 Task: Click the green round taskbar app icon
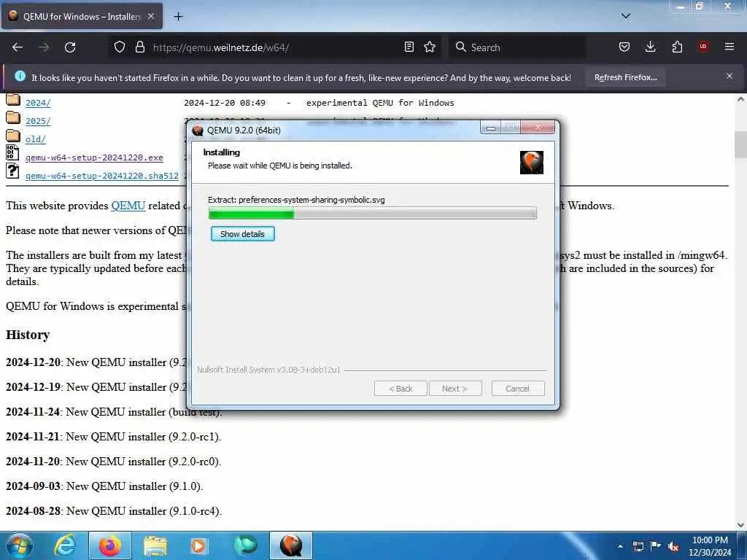point(245,545)
